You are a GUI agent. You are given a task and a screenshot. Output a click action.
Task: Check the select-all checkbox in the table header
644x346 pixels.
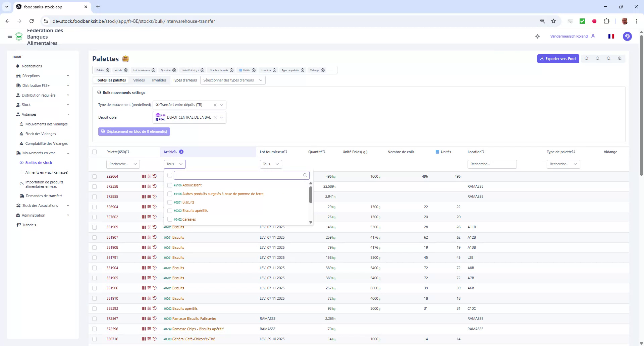pos(95,152)
